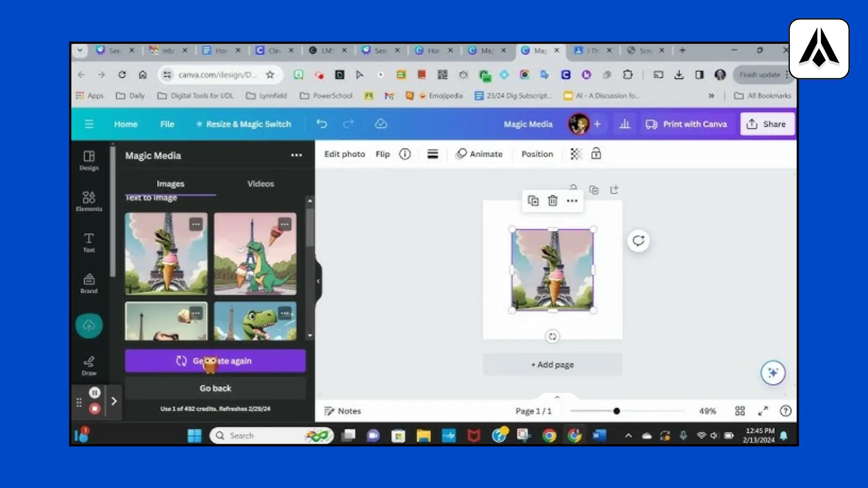
Task: Toggle grid view of pages
Action: pos(740,411)
